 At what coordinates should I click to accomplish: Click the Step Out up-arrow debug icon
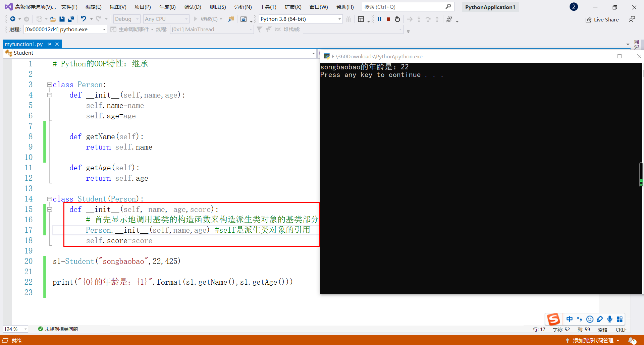tap(437, 19)
